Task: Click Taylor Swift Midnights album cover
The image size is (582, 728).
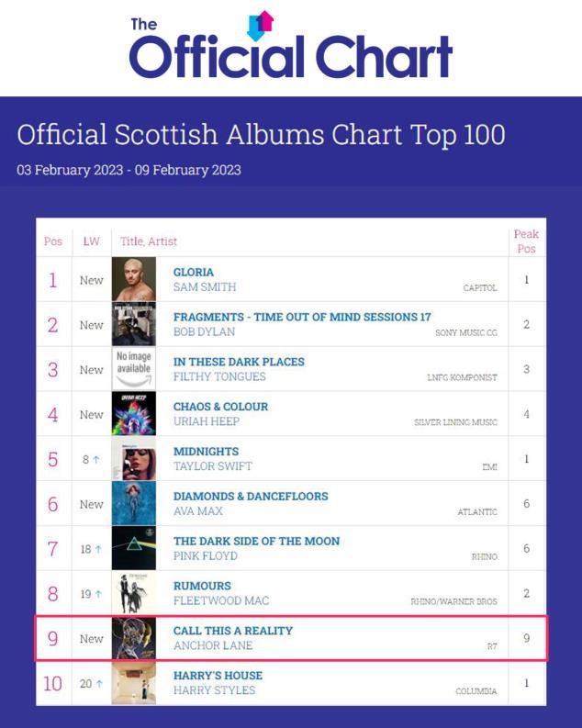Action: coord(134,459)
